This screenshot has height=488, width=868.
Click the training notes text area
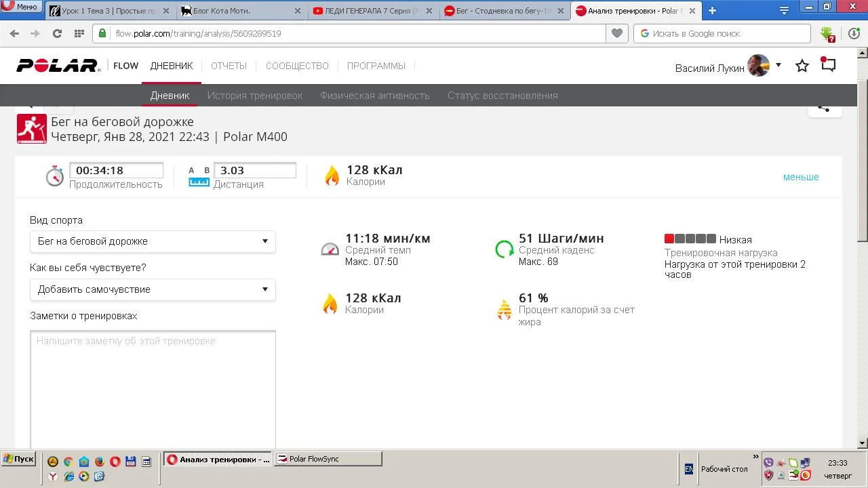(153, 386)
